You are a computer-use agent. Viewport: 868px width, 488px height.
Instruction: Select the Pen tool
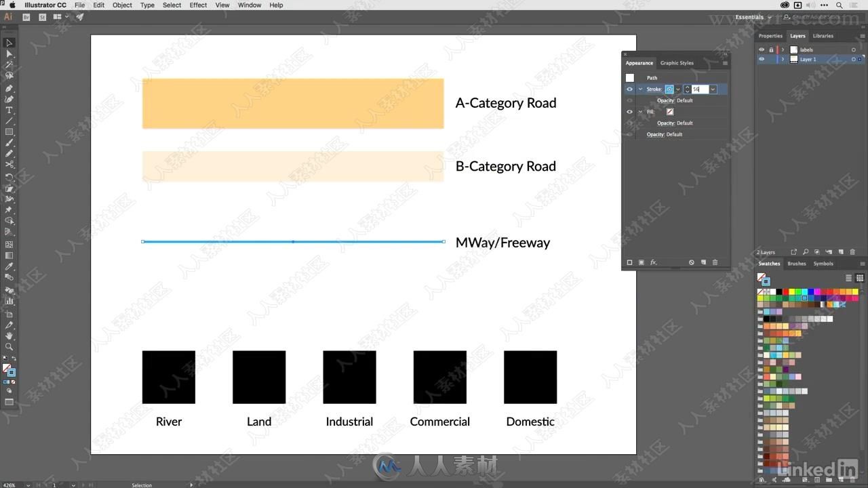pyautogui.click(x=9, y=88)
